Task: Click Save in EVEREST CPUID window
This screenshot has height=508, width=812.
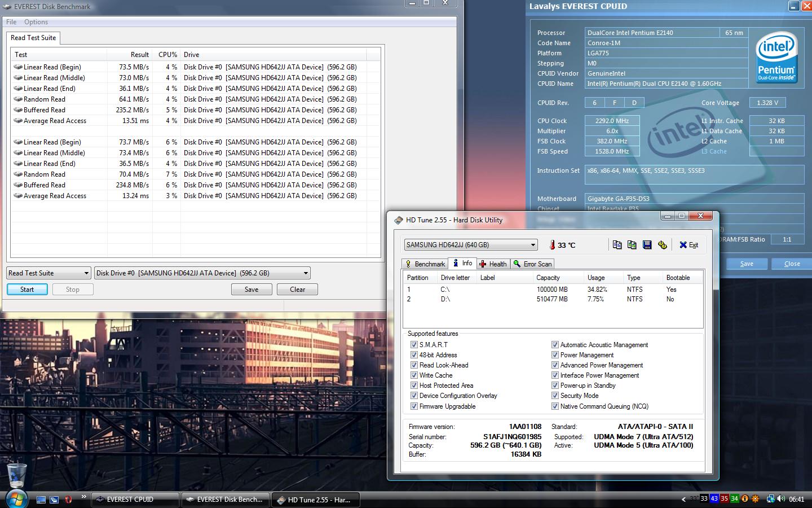Action: [747, 264]
